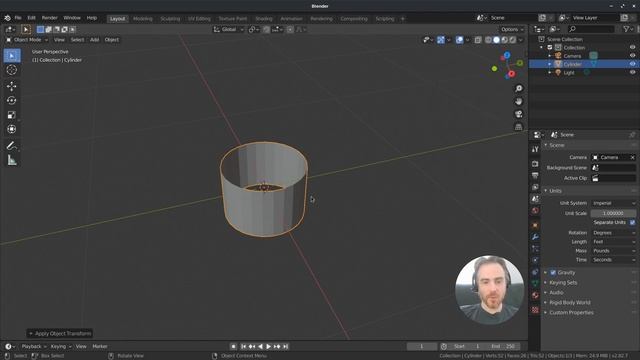Screen dimensions: 640x360
Task: Toggle camera view icon in viewport
Action: point(518,114)
